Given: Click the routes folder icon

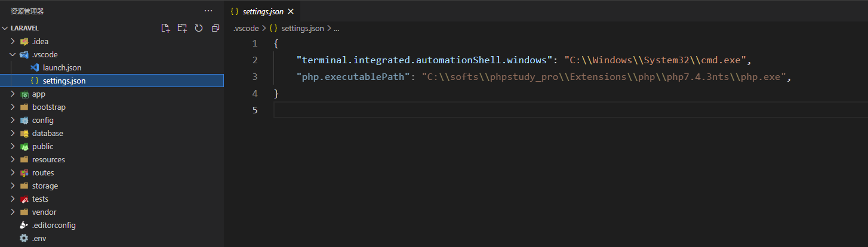Looking at the screenshot, I should pos(24,172).
